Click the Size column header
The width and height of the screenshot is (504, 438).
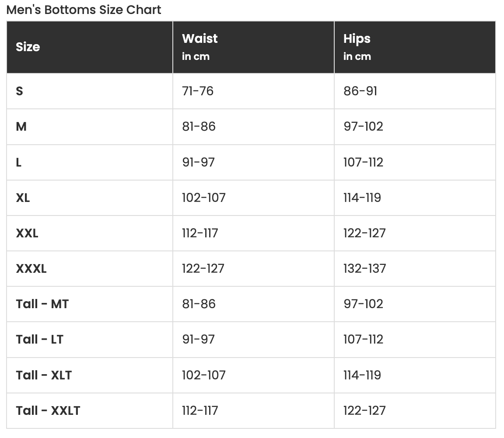[x=28, y=47]
